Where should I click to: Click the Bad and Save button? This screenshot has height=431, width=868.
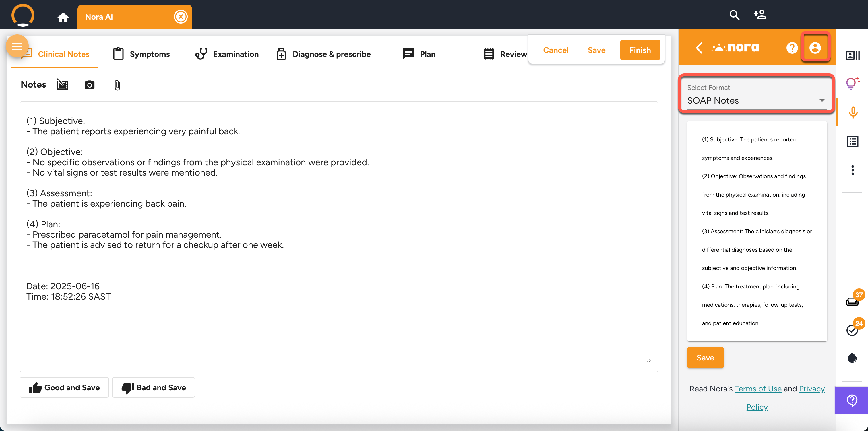tap(153, 388)
